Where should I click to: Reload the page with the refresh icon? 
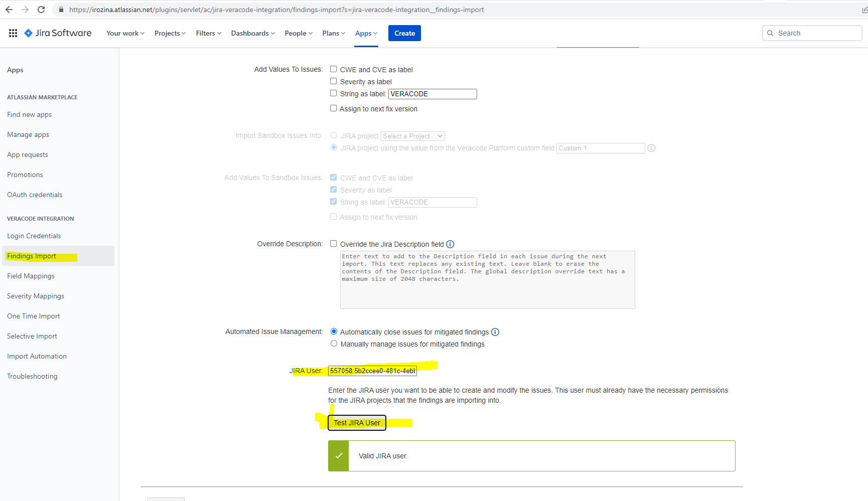[x=41, y=9]
